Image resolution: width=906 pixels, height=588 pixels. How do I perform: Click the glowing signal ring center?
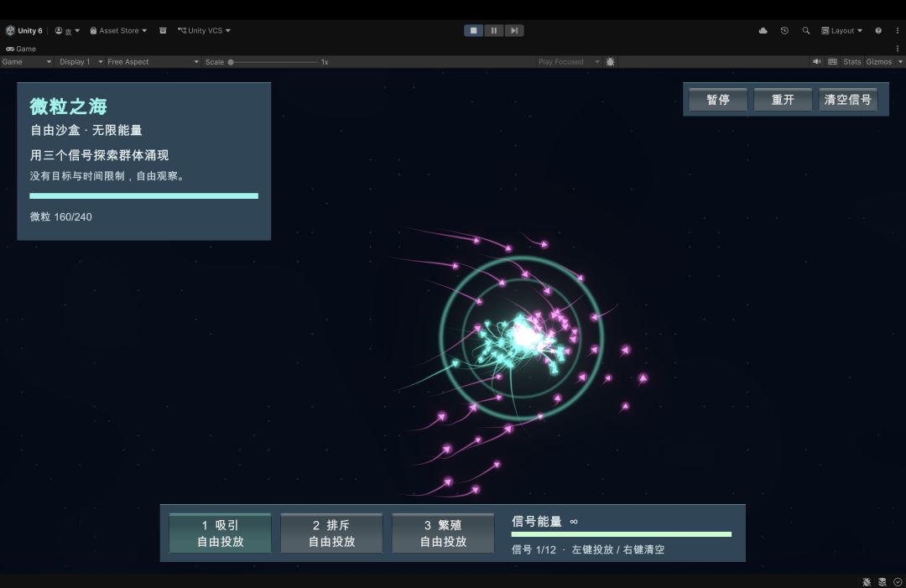click(522, 337)
